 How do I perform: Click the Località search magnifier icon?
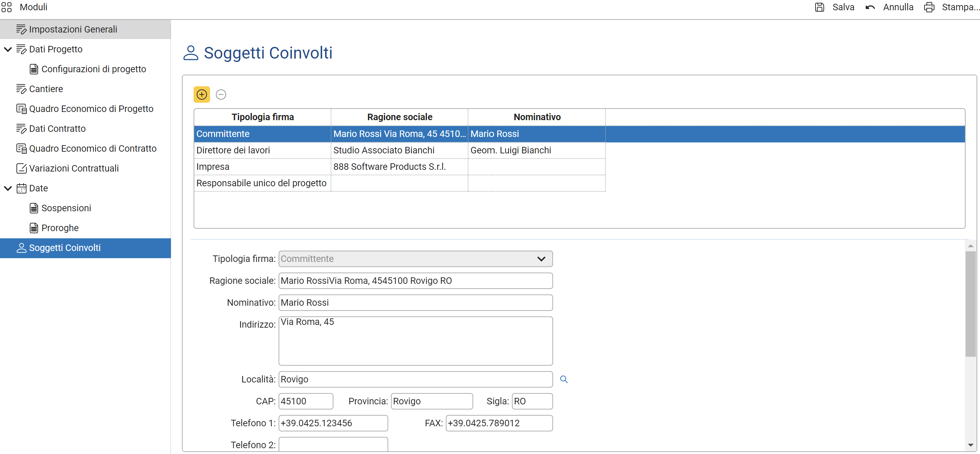[563, 379]
